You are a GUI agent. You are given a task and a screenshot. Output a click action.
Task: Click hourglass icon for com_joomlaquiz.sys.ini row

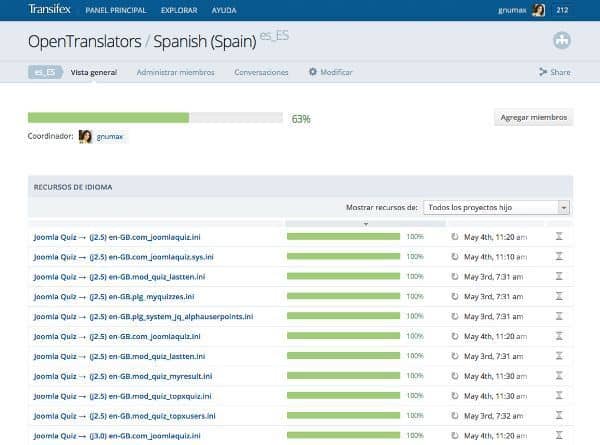pyautogui.click(x=559, y=256)
